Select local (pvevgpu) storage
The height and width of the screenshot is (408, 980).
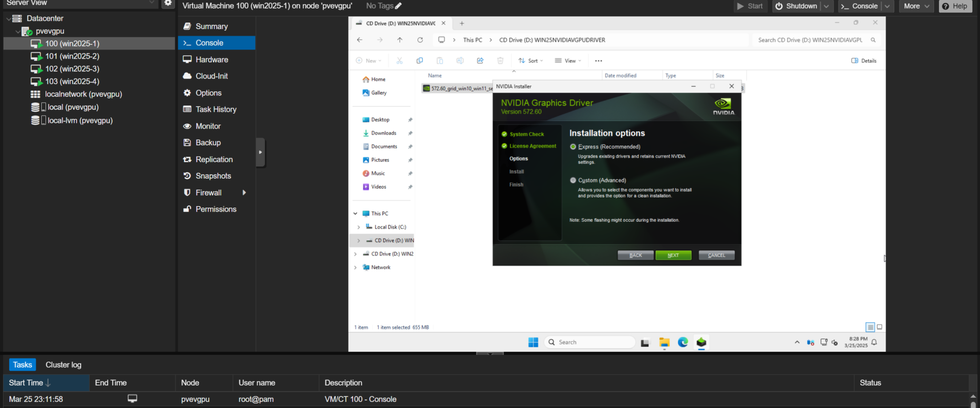point(72,107)
